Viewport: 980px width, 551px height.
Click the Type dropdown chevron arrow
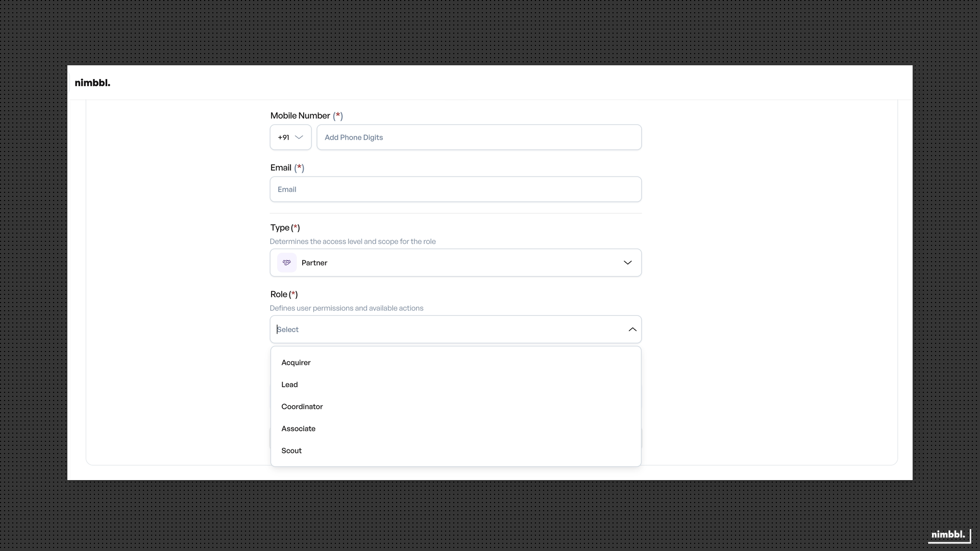point(628,262)
